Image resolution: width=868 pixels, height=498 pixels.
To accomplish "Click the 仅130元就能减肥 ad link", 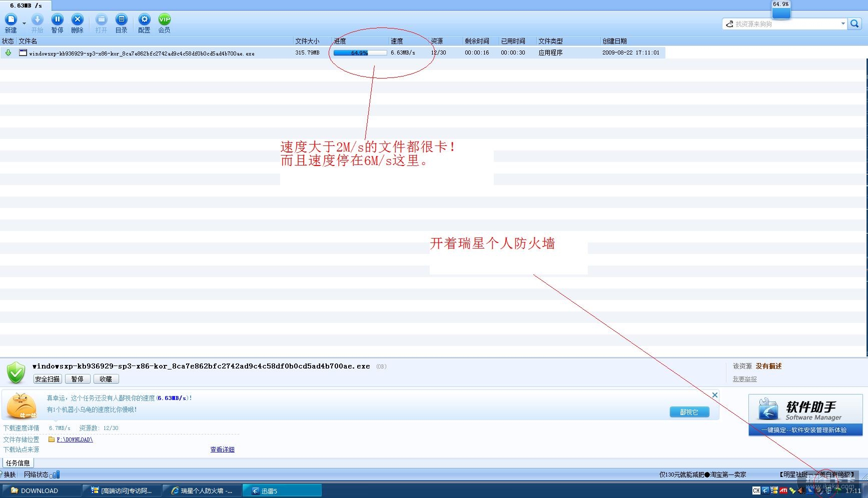I will [702, 474].
